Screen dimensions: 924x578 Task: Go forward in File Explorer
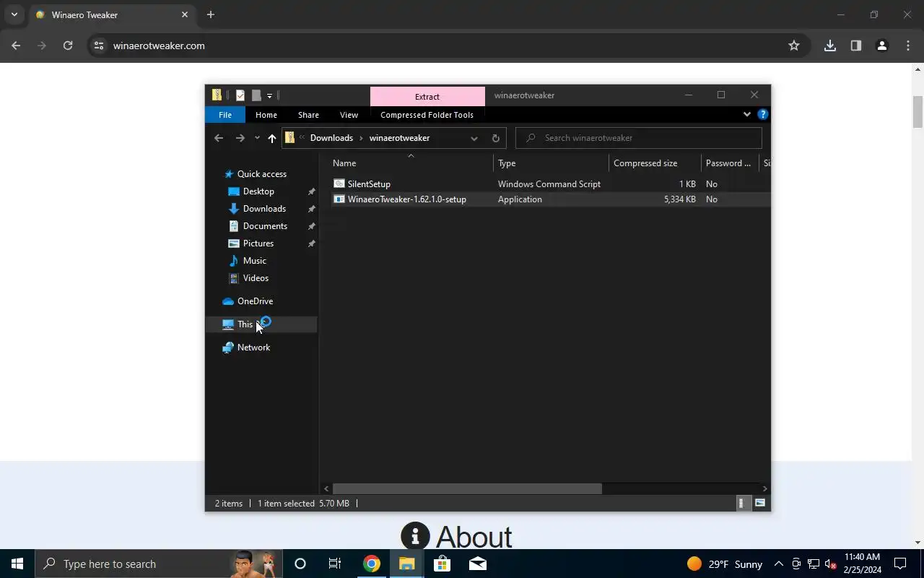240,138
